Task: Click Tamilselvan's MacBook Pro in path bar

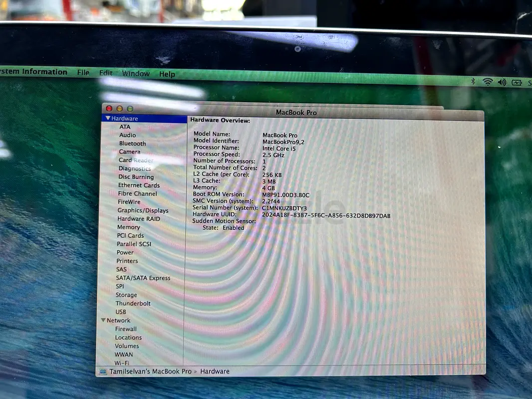Action: click(150, 372)
